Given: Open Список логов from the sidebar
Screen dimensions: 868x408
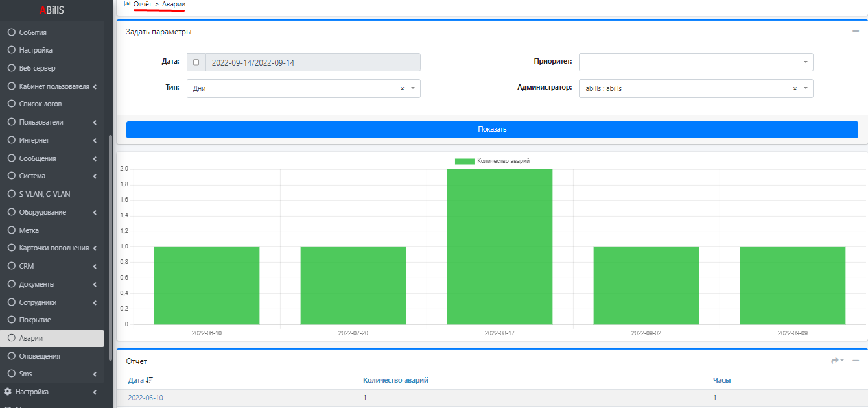Looking at the screenshot, I should (x=40, y=104).
